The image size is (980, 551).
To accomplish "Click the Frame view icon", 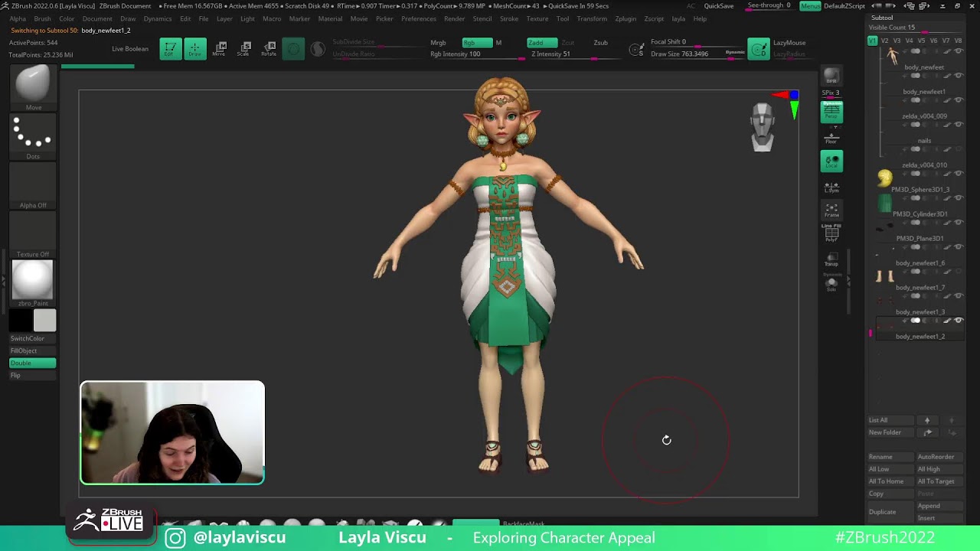I will click(x=831, y=210).
